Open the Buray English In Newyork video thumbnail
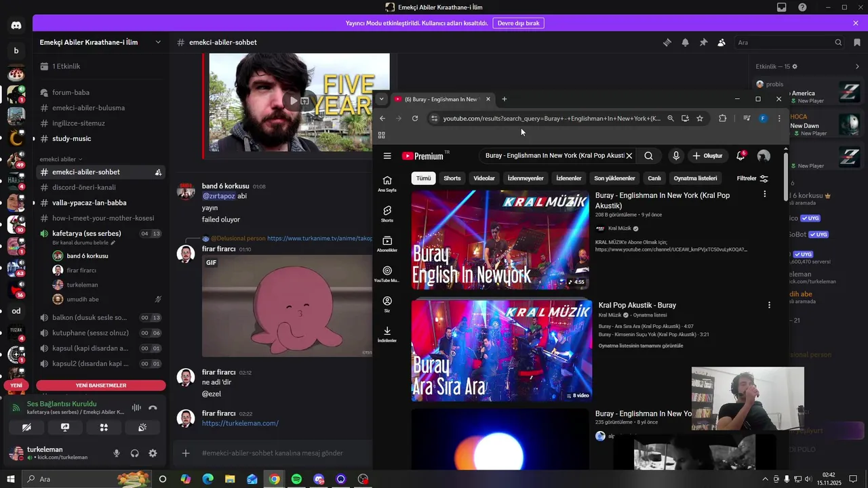This screenshot has height=488, width=868. click(500, 240)
